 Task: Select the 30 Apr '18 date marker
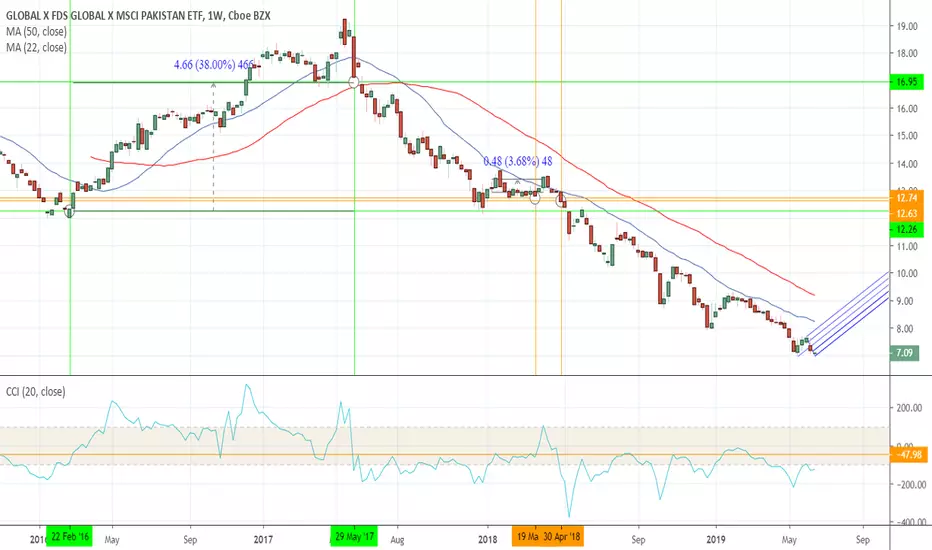562,537
